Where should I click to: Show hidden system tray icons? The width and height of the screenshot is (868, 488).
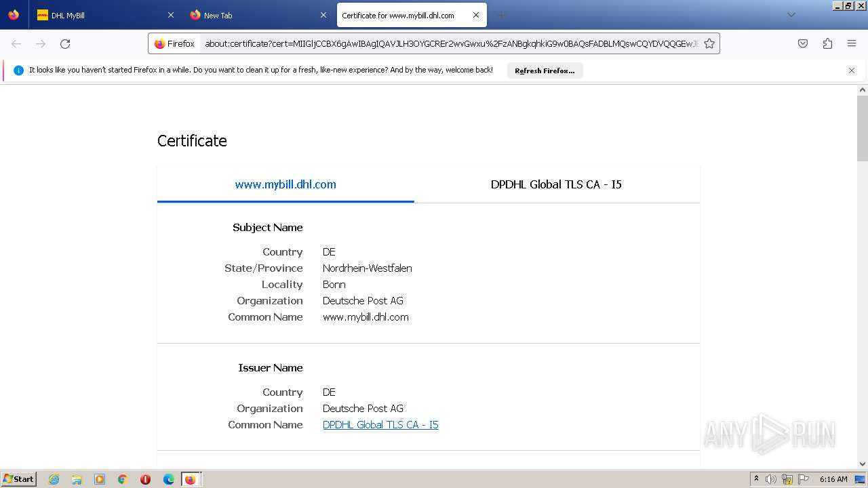click(x=756, y=479)
